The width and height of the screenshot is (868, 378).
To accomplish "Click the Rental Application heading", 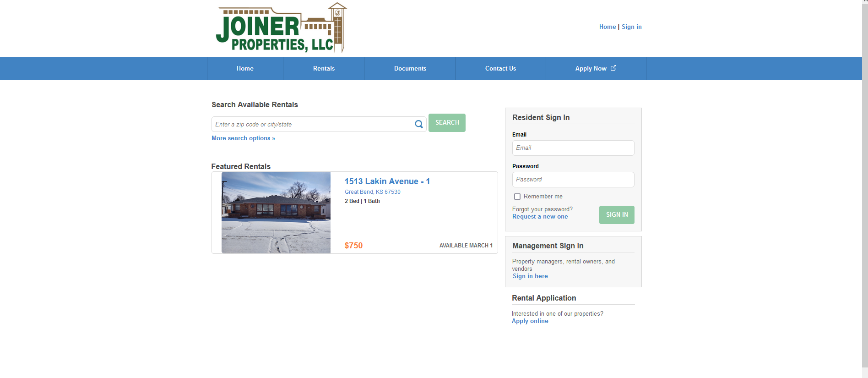I will pos(544,298).
